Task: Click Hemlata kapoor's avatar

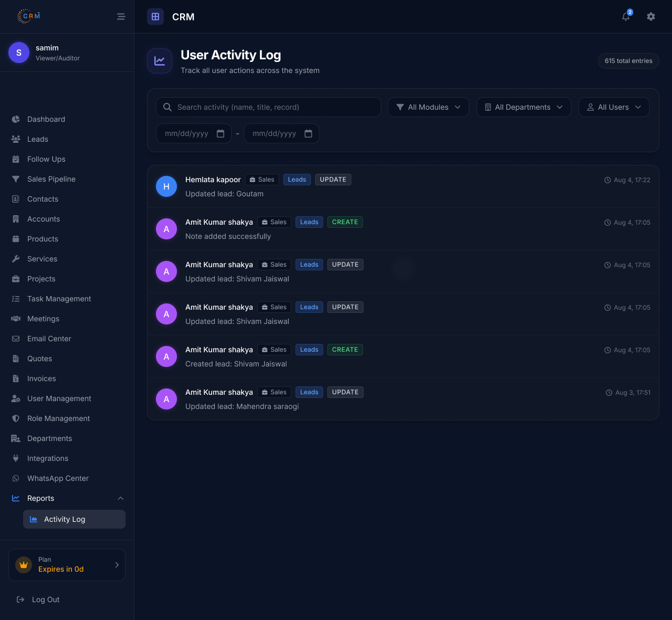Action: pyautogui.click(x=166, y=186)
